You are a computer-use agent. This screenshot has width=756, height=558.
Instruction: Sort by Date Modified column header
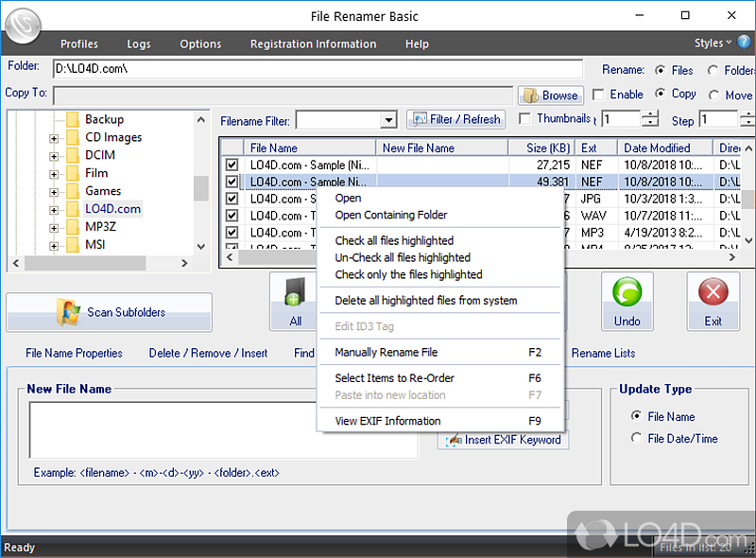[x=664, y=148]
